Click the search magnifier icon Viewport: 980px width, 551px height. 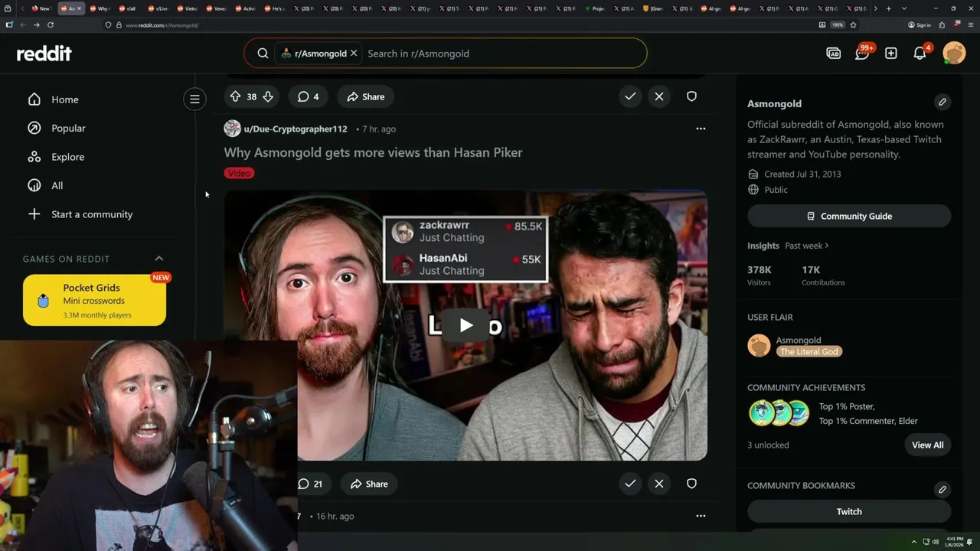pyautogui.click(x=263, y=54)
